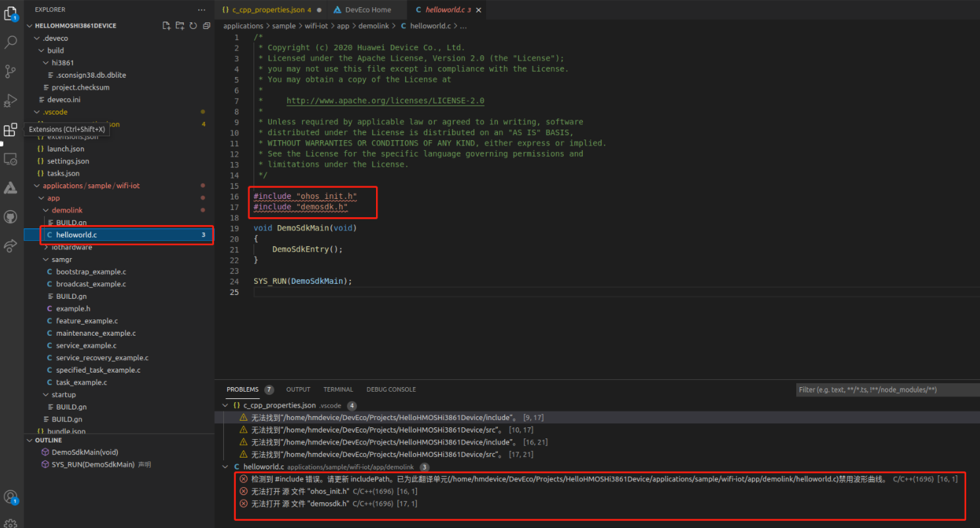This screenshot has width=980, height=528.
Task: Open the Search view in the activity bar
Action: 11,43
